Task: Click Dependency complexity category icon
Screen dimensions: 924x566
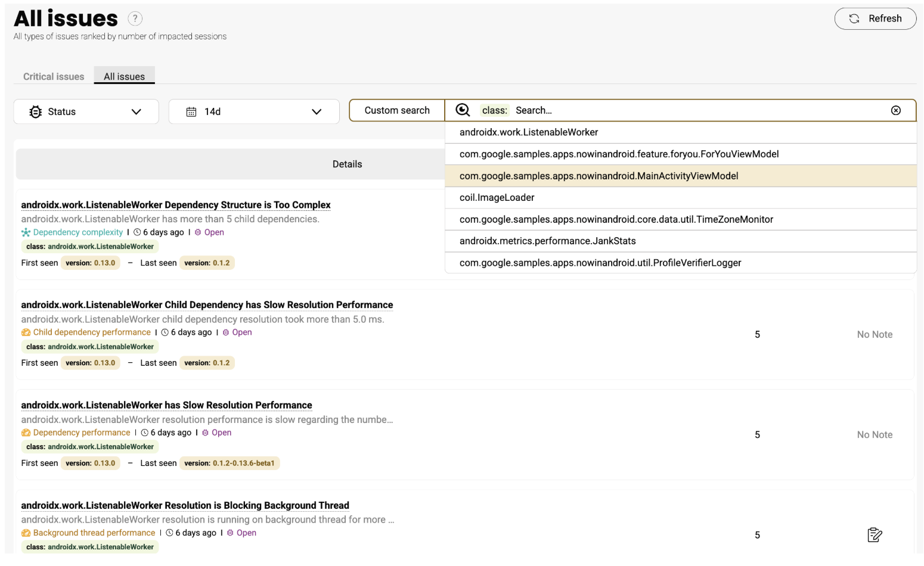Action: pyautogui.click(x=26, y=232)
